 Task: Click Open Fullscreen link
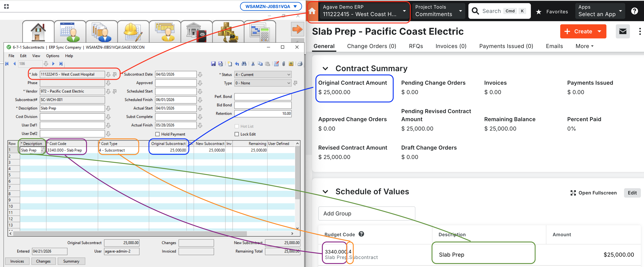(x=593, y=193)
